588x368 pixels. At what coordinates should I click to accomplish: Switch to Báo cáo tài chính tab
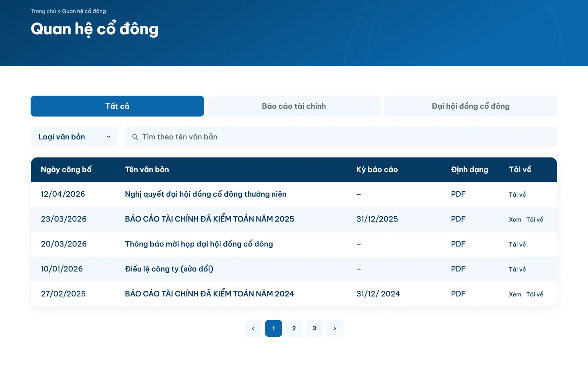[x=294, y=106]
